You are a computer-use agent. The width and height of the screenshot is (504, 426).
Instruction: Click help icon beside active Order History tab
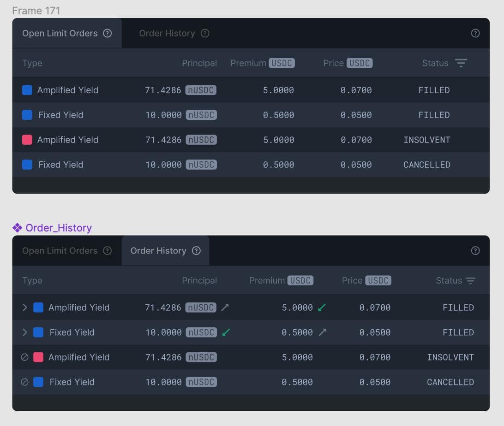196,251
